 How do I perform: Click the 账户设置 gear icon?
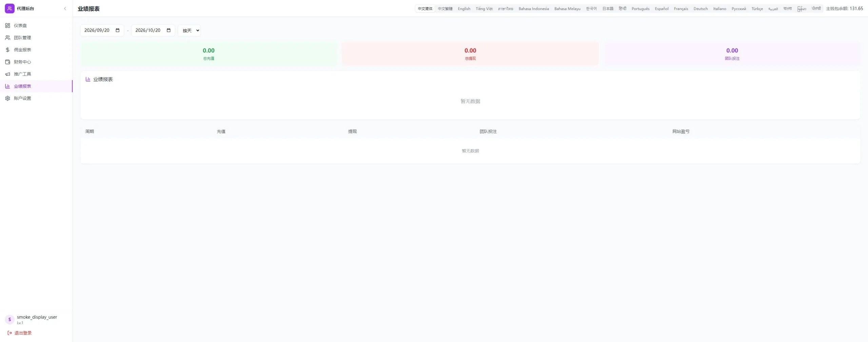[7, 98]
